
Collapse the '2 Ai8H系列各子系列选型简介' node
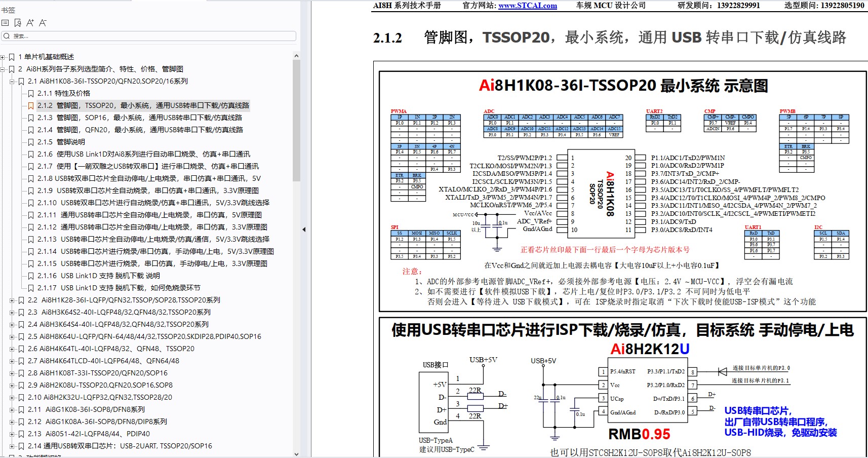pyautogui.click(x=3, y=69)
